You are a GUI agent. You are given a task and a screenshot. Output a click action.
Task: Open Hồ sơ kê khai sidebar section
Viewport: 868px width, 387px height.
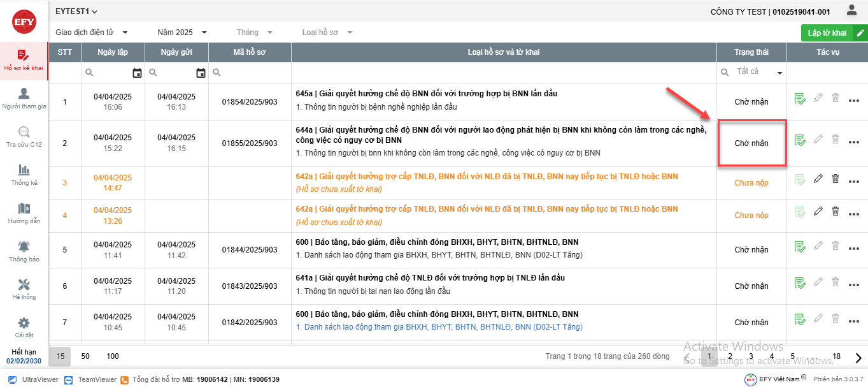(24, 61)
